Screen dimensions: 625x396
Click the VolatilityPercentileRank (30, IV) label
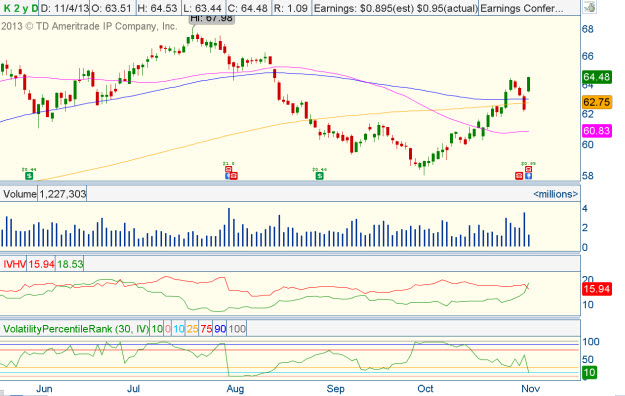point(75,329)
